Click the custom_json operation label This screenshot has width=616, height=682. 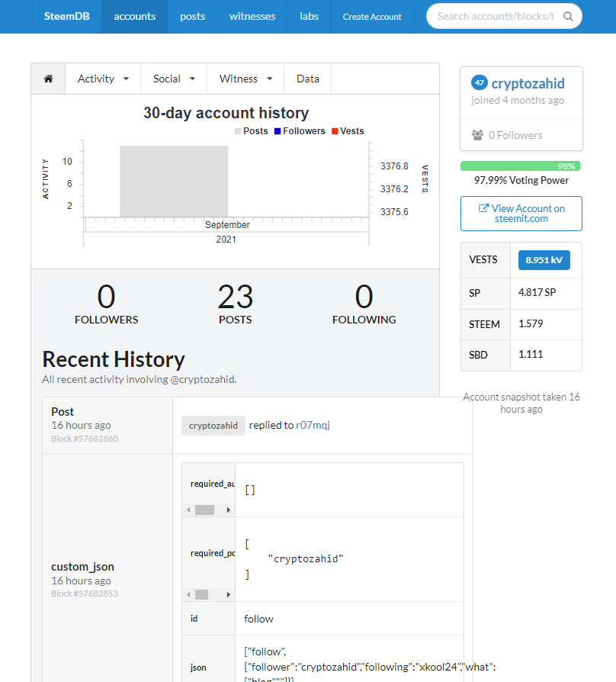(82, 567)
